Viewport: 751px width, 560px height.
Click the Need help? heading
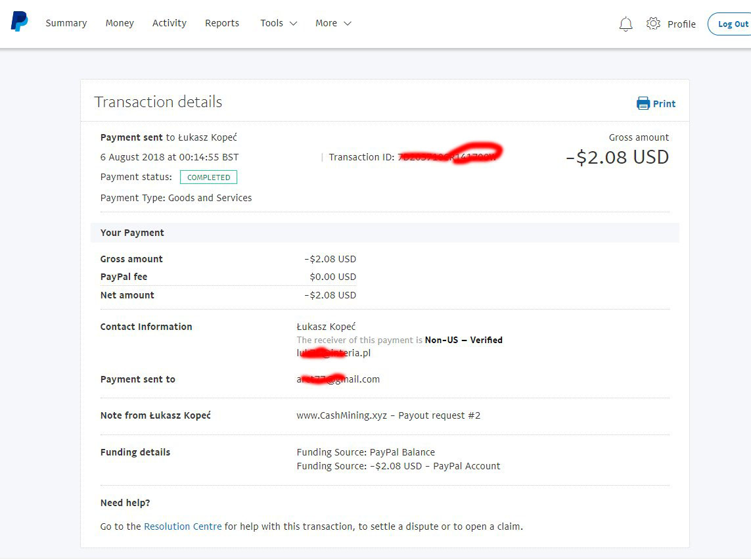coord(125,503)
